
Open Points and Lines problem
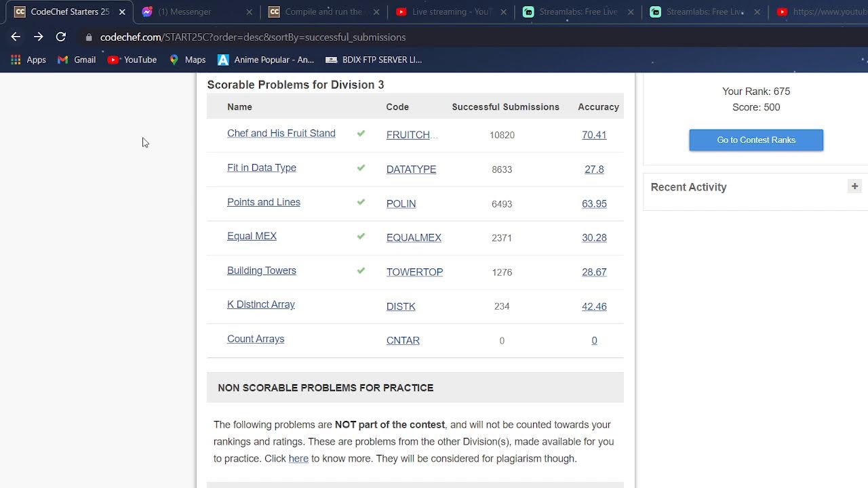coord(264,202)
